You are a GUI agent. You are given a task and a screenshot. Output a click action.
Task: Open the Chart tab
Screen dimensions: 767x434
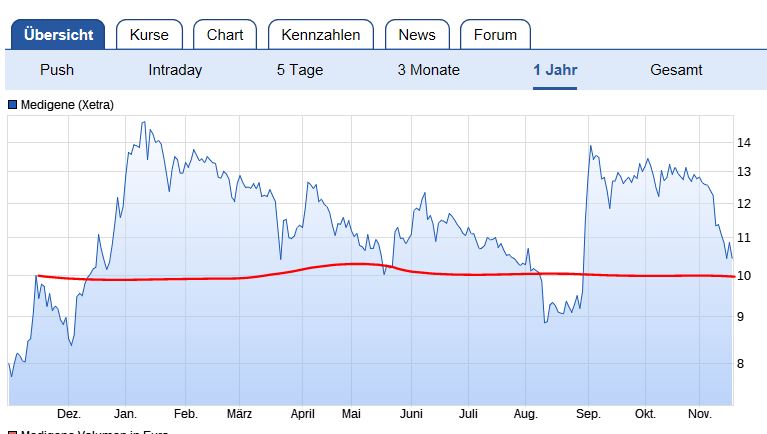225,35
